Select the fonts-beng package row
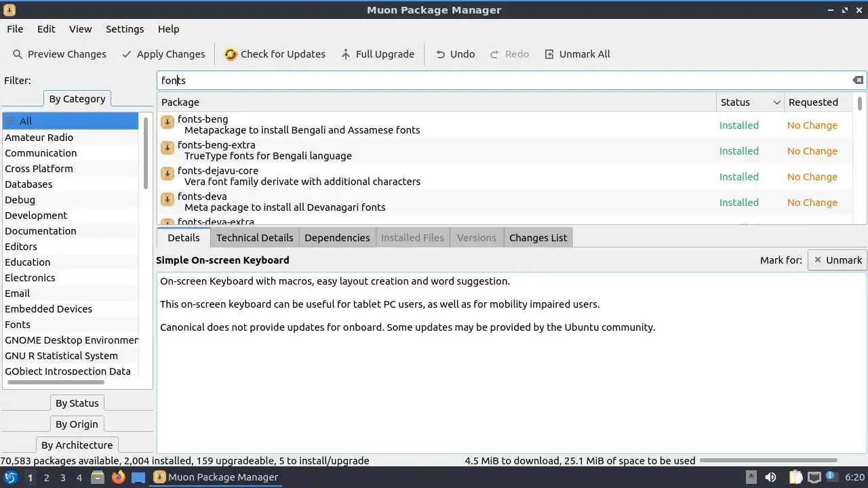 click(x=505, y=125)
